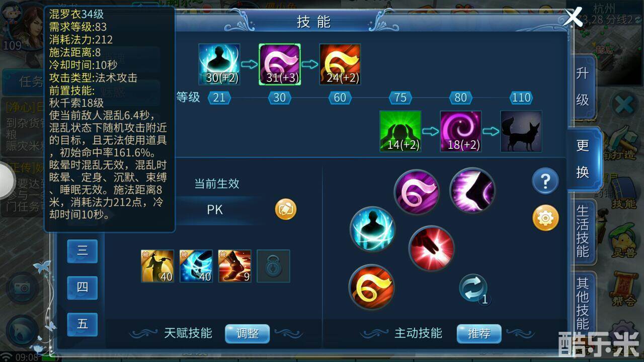Select skill preset 五
This screenshot has width=644, height=362.
pos(83,324)
